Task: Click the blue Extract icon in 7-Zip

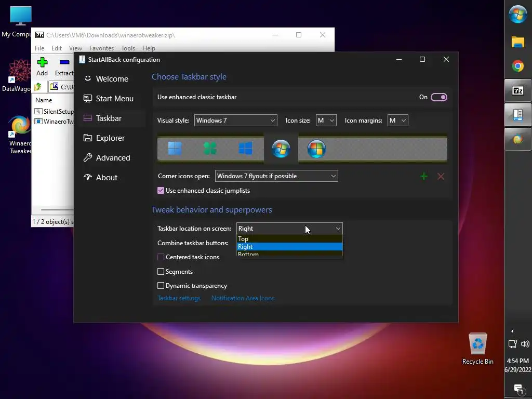Action: 64,62
